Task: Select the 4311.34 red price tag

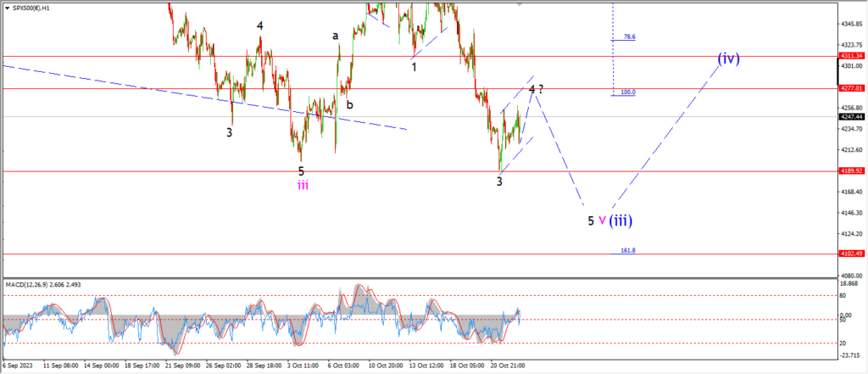Action: [x=850, y=56]
